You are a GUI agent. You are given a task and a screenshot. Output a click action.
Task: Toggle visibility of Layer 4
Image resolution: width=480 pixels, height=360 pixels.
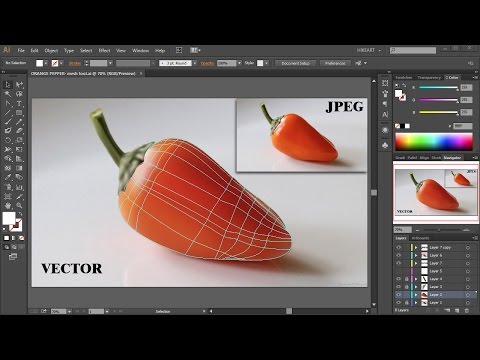click(x=399, y=279)
